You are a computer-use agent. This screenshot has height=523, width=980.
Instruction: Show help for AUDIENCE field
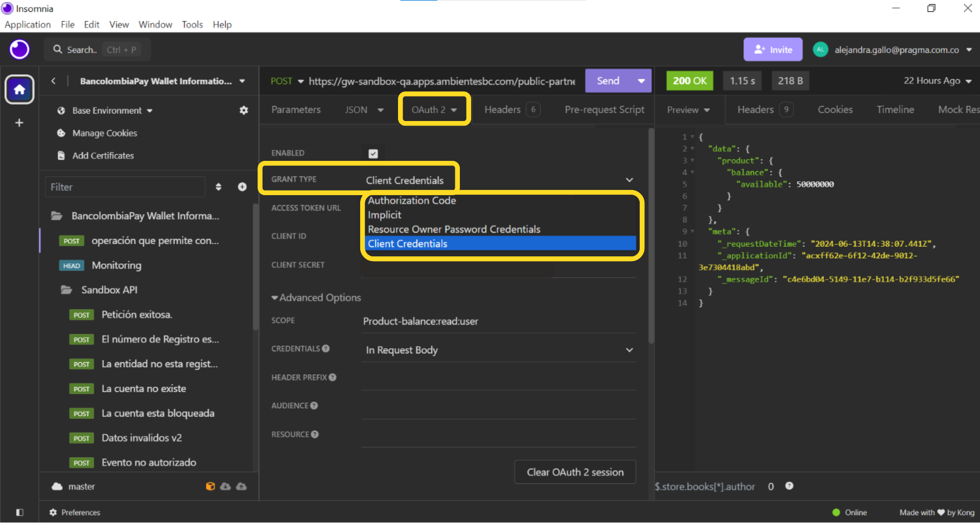coord(314,406)
